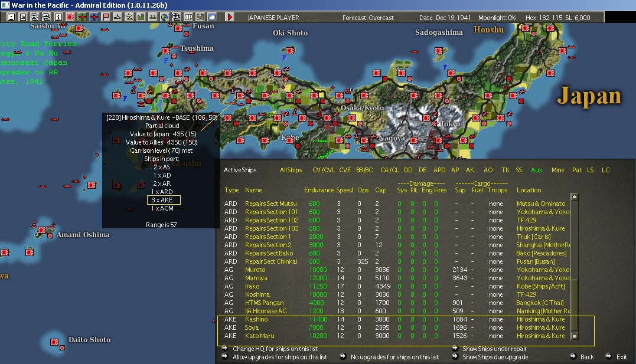
Task: Toggle the AO oiler filter
Action: click(x=488, y=170)
